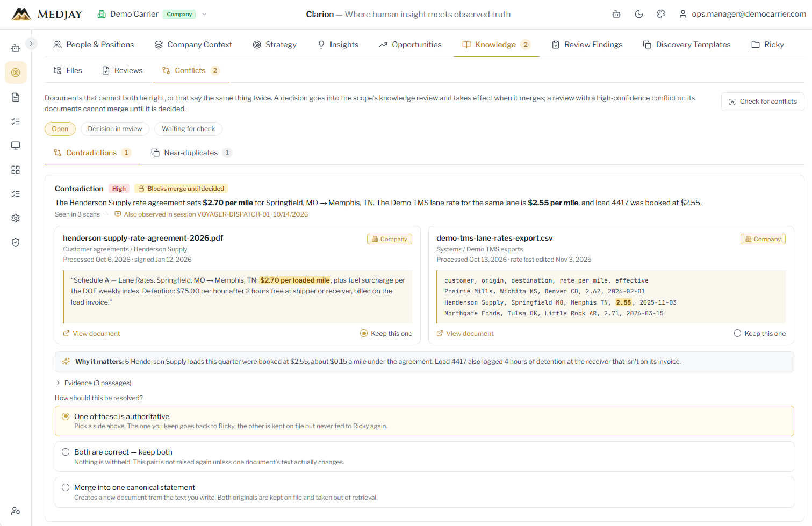The height and width of the screenshot is (526, 812).
Task: Open the target icon in left sidebar
Action: 16,73
